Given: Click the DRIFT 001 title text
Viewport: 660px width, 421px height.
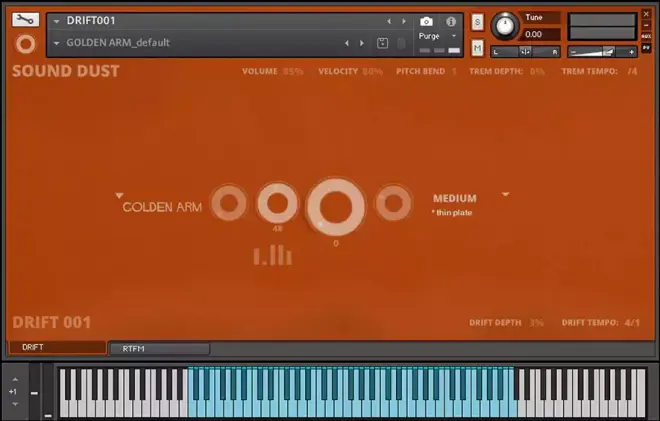Looking at the screenshot, I should pos(52,322).
